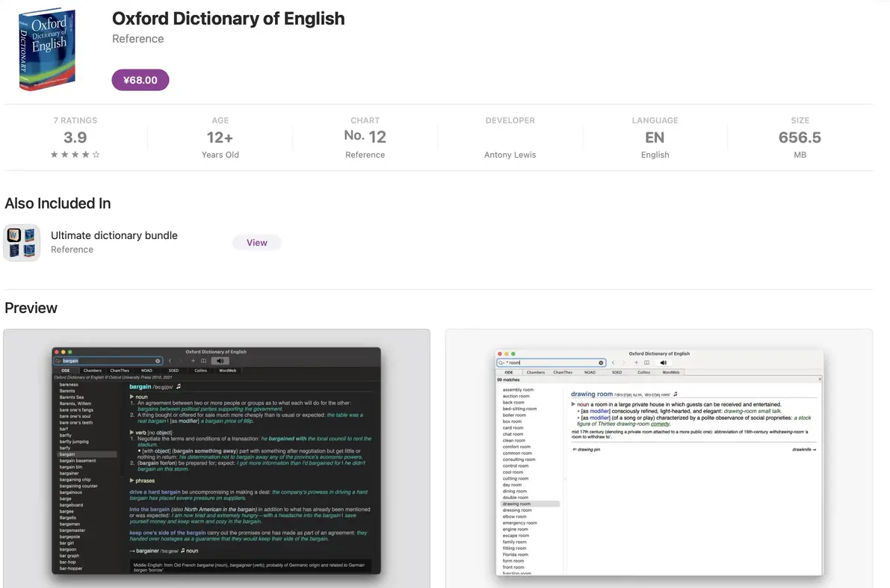
Task: Click the 3.9 star rating display
Action: [x=75, y=138]
